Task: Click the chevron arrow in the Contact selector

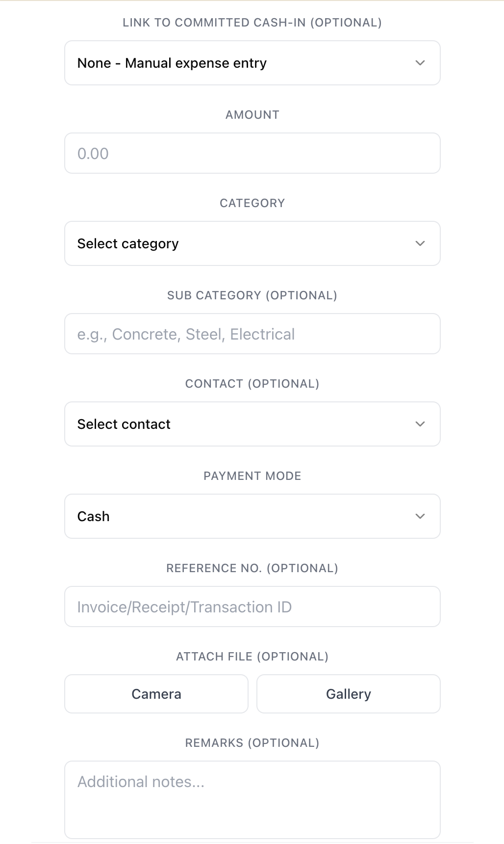Action: pyautogui.click(x=420, y=424)
